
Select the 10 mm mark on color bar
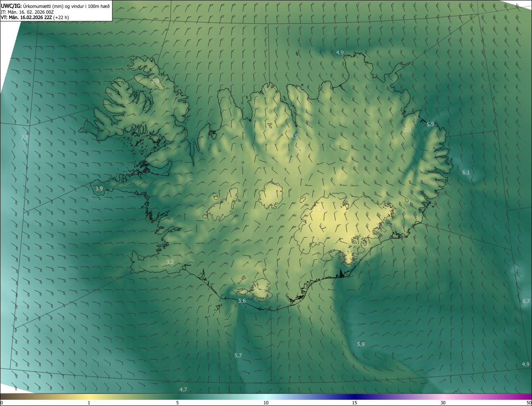tap(266, 403)
